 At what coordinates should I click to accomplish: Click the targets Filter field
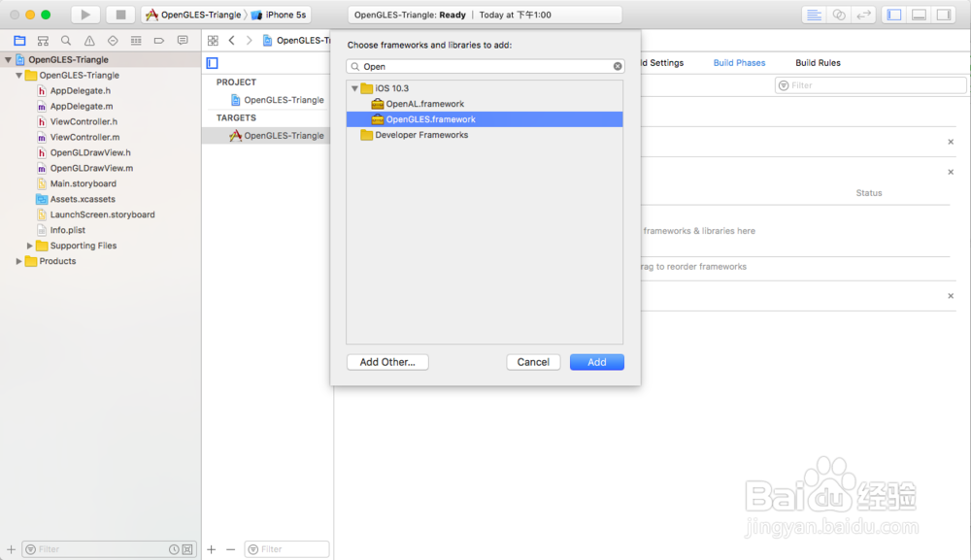pos(286,549)
